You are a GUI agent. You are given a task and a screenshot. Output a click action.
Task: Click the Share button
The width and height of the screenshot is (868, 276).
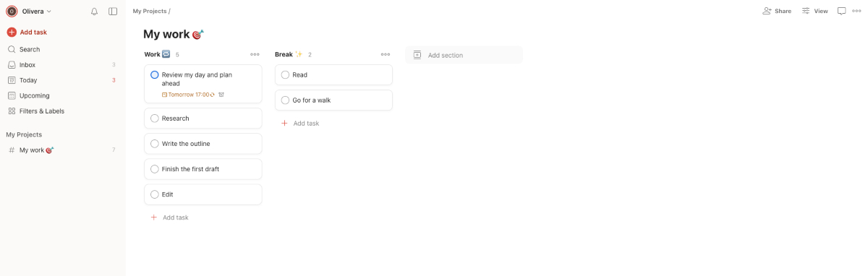tap(777, 11)
